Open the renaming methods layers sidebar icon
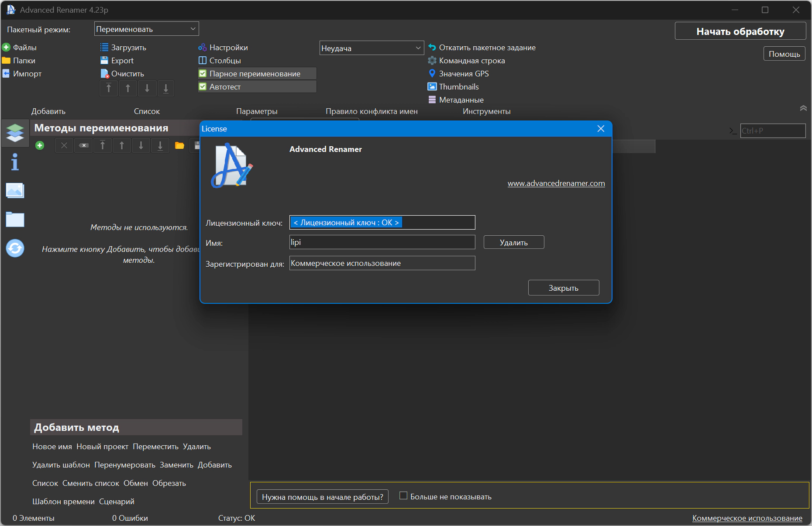This screenshot has width=812, height=526. (x=15, y=133)
